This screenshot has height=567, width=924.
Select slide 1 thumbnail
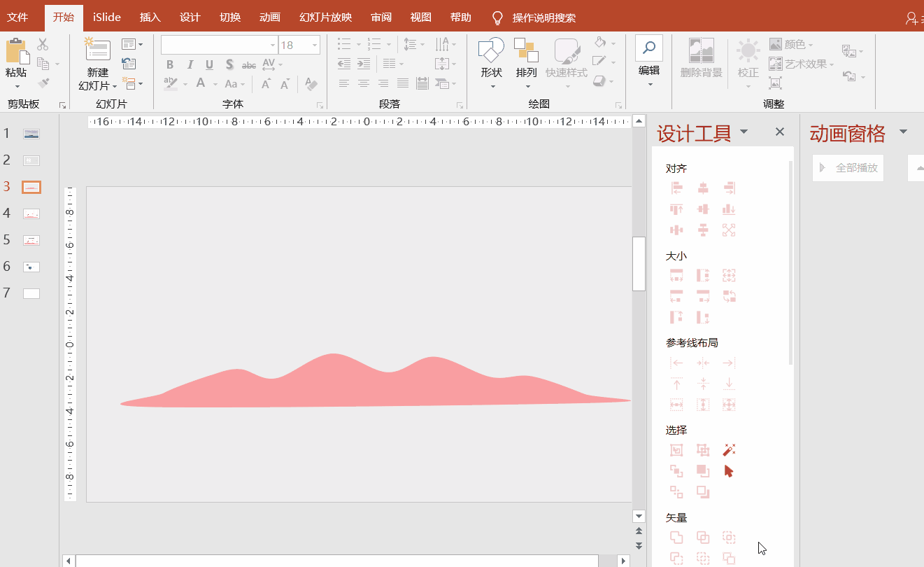[x=31, y=134]
